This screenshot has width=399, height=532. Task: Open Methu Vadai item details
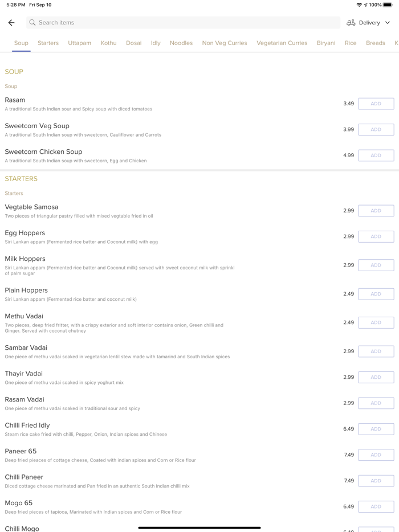24,316
